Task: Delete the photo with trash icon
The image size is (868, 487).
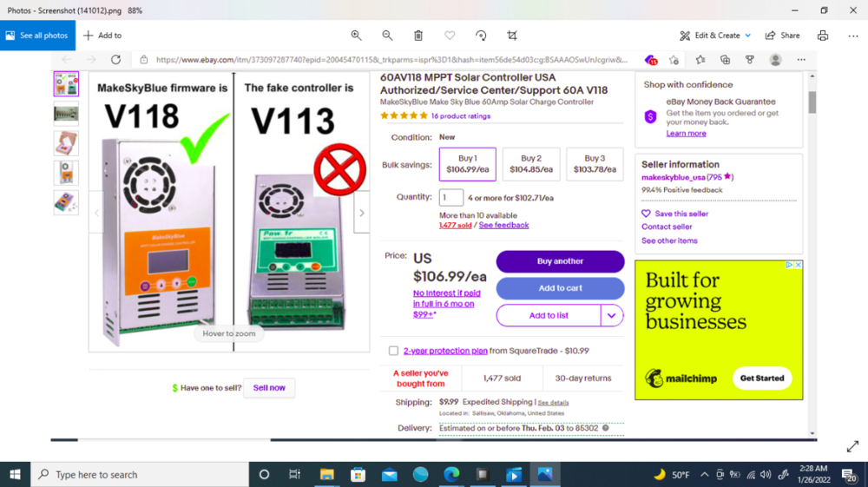Action: [418, 36]
